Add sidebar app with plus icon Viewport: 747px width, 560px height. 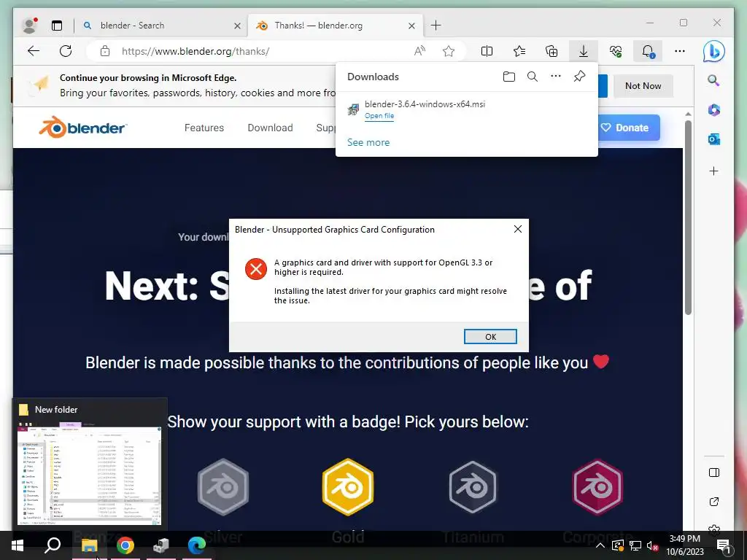point(713,171)
